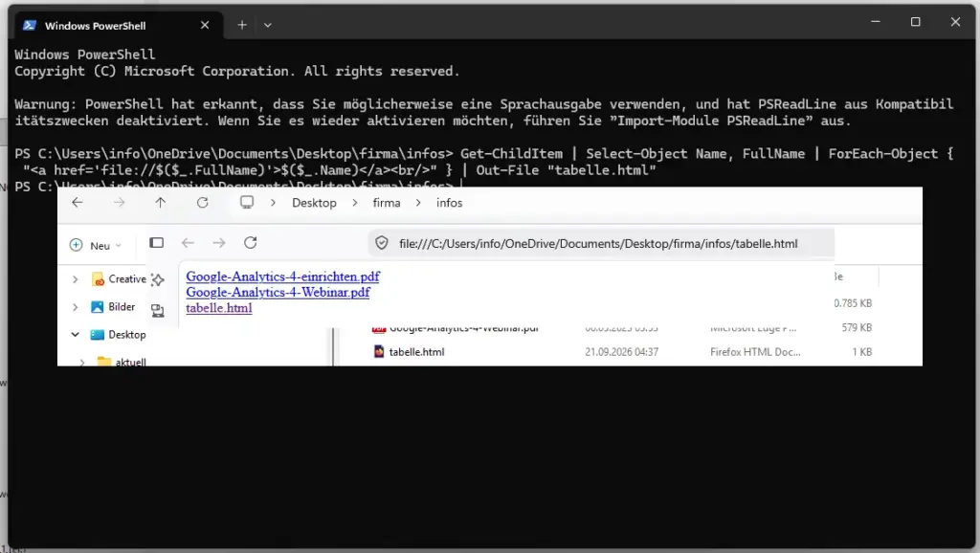Open the terminal profile dropdown arrow

268,26
